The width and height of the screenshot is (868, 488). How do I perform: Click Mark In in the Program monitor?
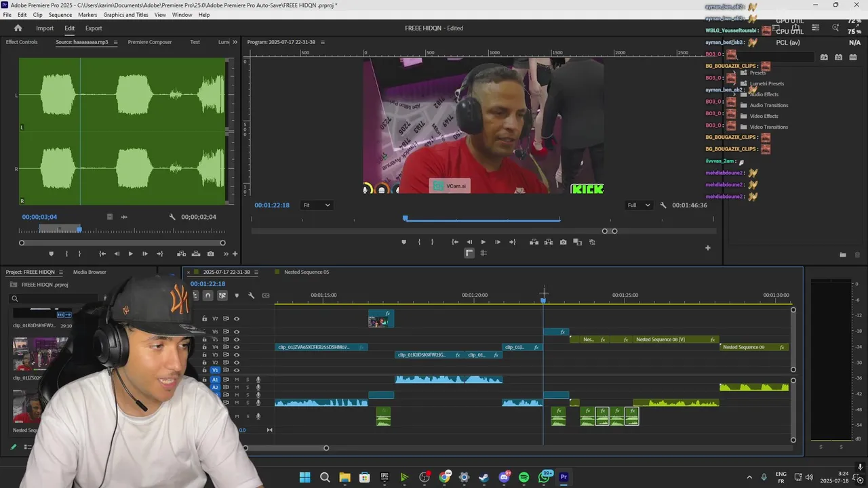click(419, 242)
